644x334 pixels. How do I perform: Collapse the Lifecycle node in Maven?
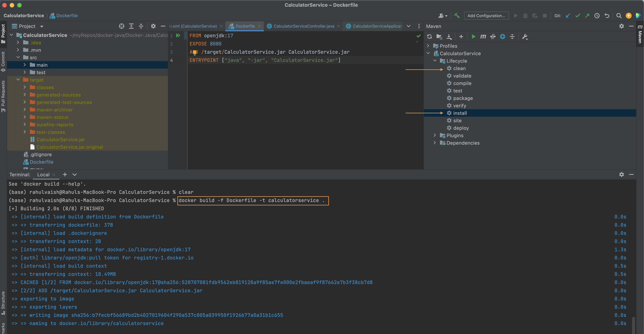point(435,61)
